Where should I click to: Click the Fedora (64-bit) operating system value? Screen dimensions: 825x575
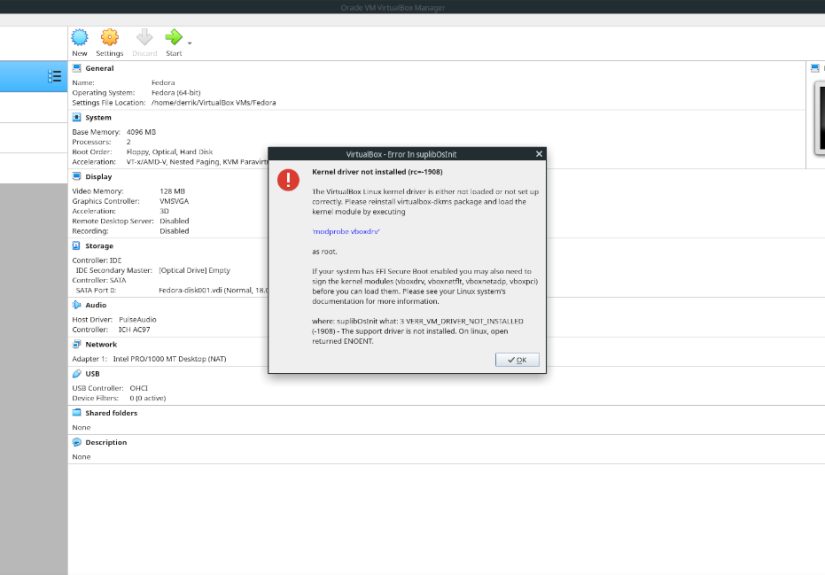pos(176,93)
